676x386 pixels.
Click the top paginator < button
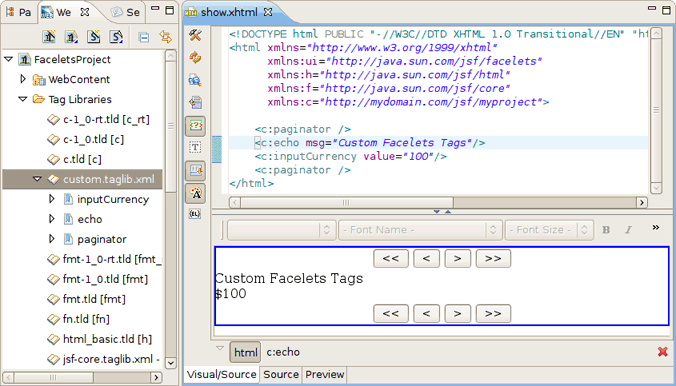point(426,258)
